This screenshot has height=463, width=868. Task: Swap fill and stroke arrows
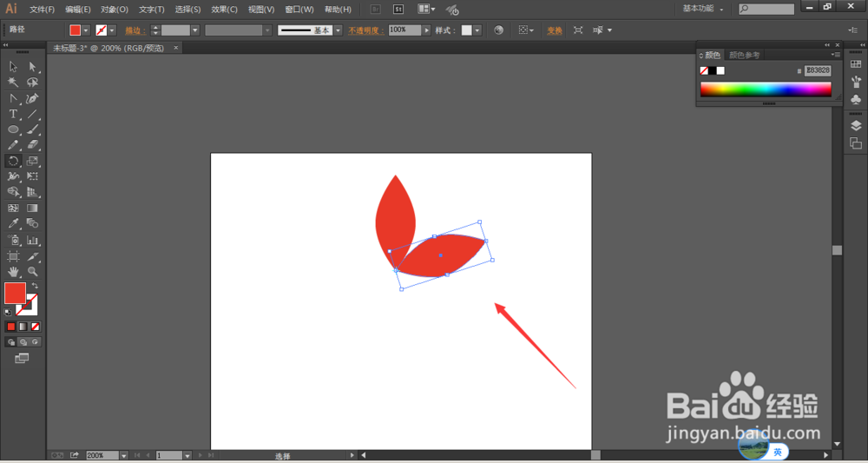[x=35, y=286]
